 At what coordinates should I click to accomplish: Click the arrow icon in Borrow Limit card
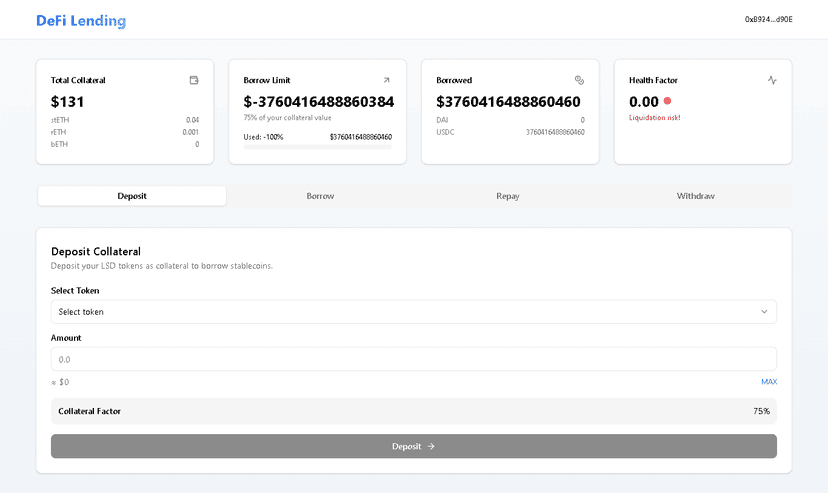point(387,80)
